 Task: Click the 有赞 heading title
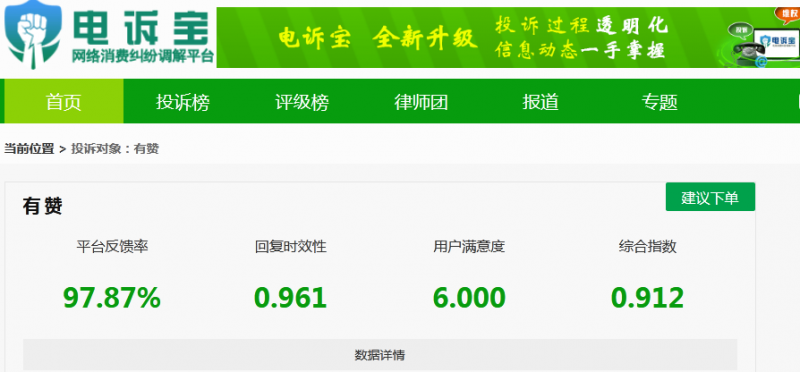coord(42,207)
